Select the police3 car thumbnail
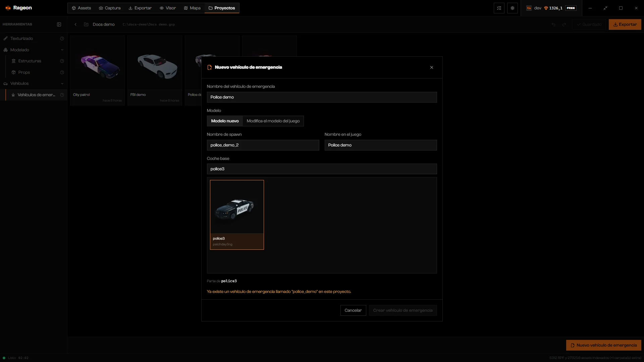Image resolution: width=644 pixels, height=362 pixels. (237, 215)
